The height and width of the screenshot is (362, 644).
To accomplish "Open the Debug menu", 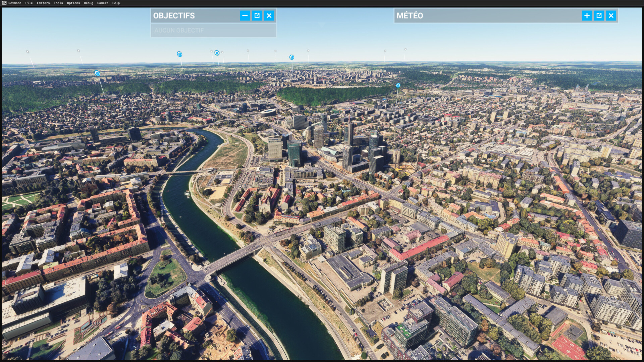I will tap(88, 3).
